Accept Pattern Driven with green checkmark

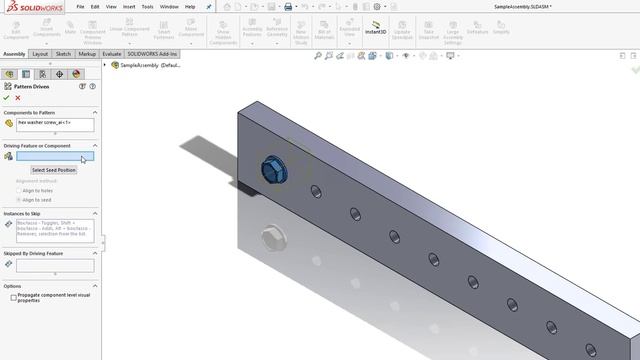tap(6, 98)
